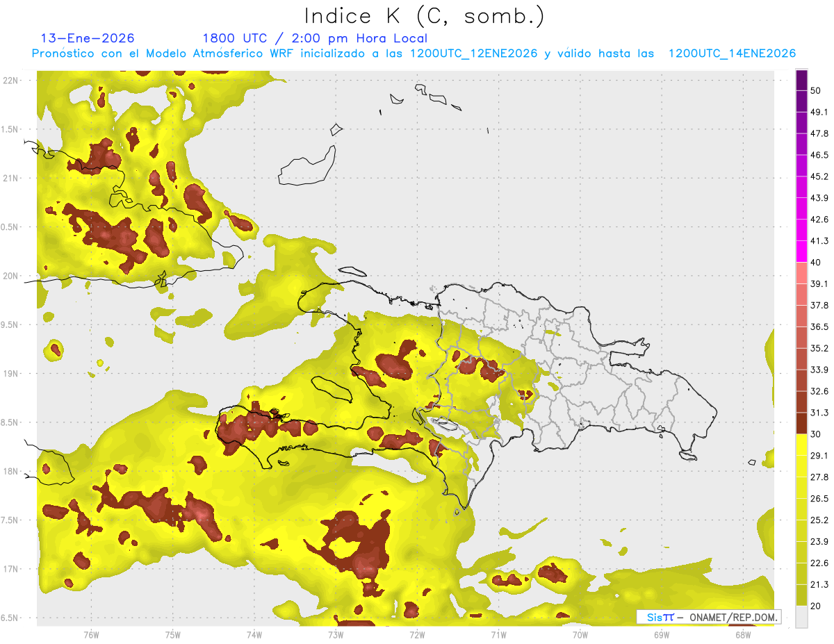834x644 pixels.
Task: Click the "0.5N" latitude tick label
Action: click(10, 227)
